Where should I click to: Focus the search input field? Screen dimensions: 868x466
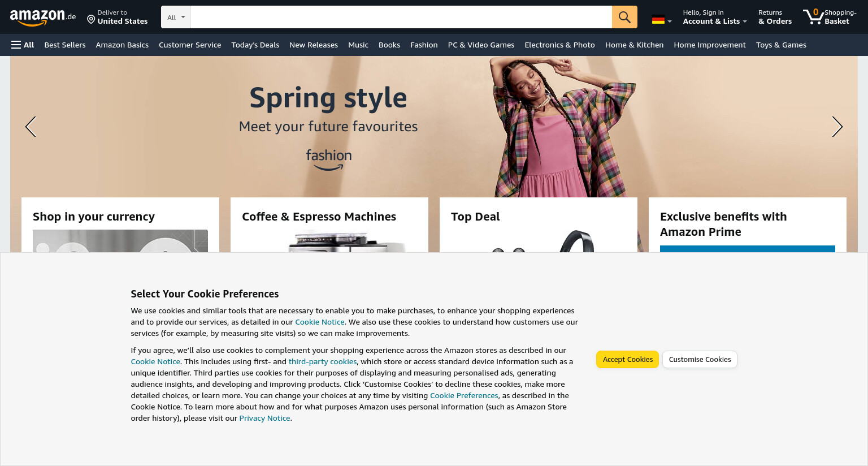pyautogui.click(x=401, y=17)
